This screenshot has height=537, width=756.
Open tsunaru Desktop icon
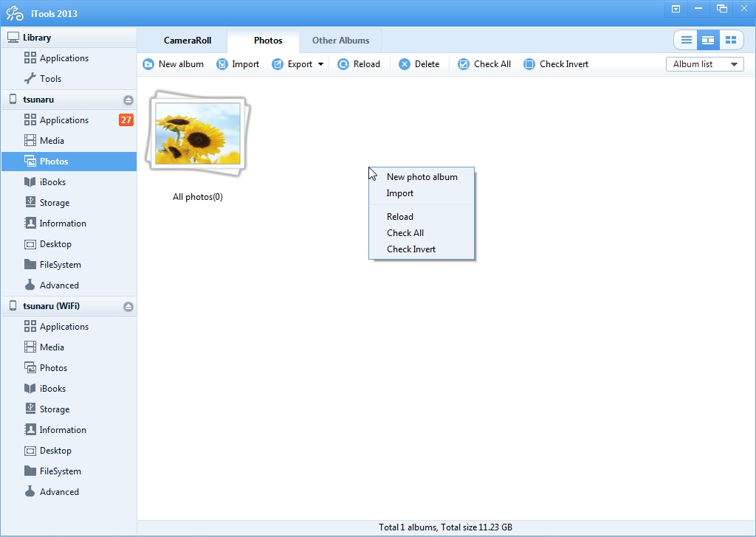pos(30,244)
